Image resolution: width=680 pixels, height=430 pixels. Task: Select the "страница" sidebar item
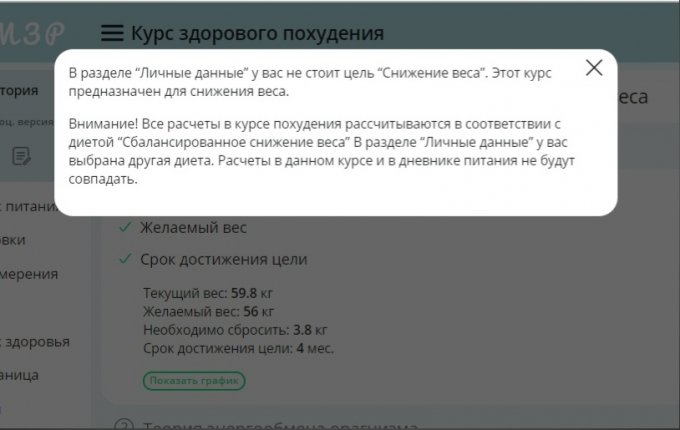tap(20, 375)
